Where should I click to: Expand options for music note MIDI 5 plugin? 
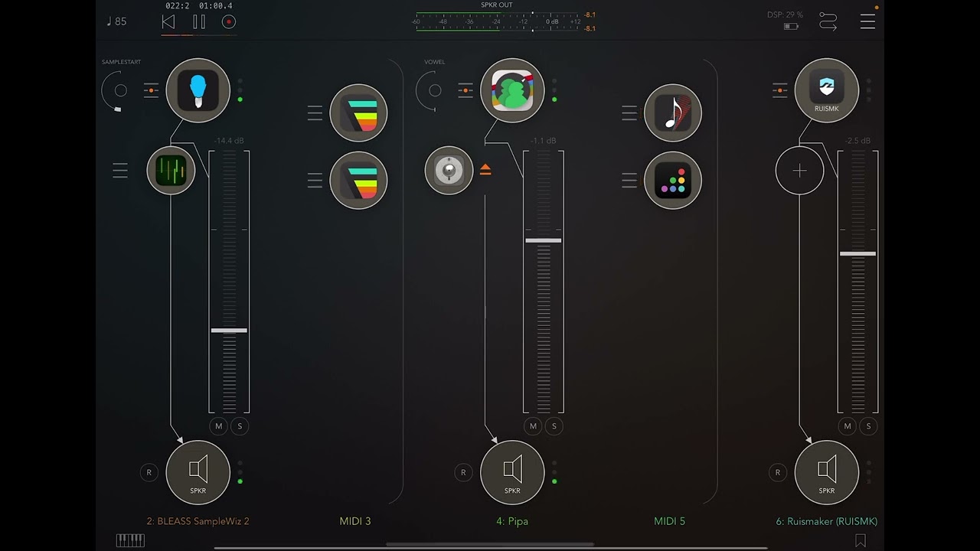[x=629, y=113]
